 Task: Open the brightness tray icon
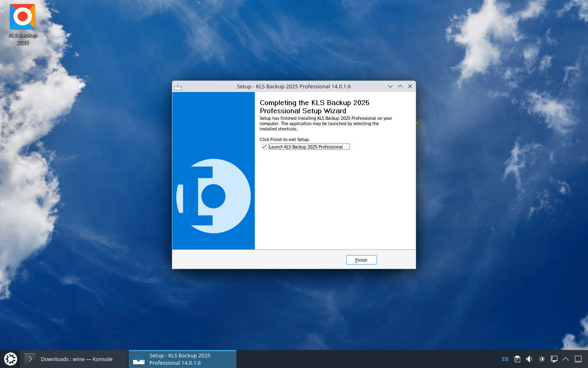point(542,359)
